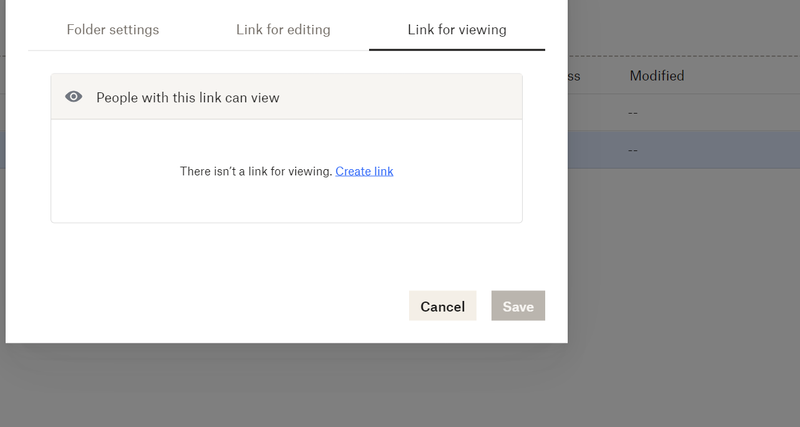800x427 pixels.
Task: Click the eye icon in the view header
Action: coord(73,97)
